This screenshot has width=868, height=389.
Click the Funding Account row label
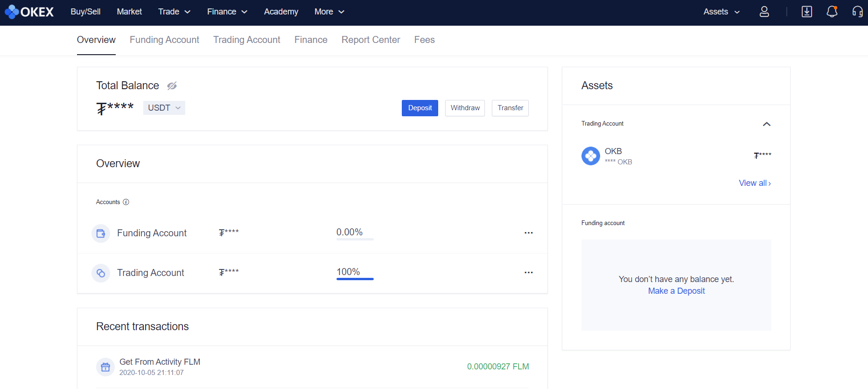(152, 233)
